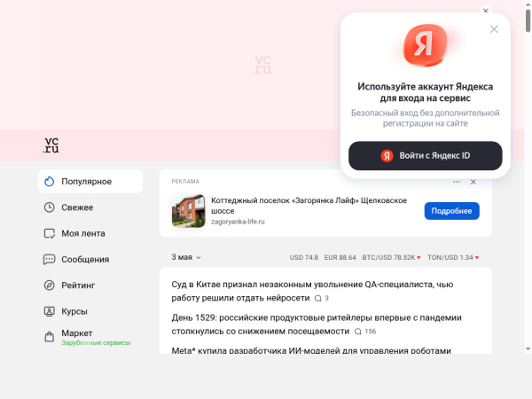Open zagoryanka-life.ru link
Viewport: 532px width, 399px height.
pyautogui.click(x=238, y=222)
